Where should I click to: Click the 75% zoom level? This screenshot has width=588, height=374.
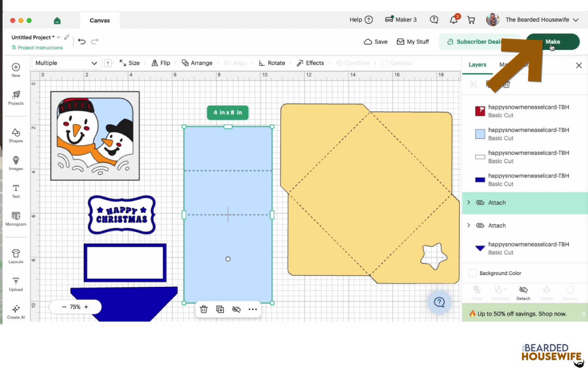75,307
